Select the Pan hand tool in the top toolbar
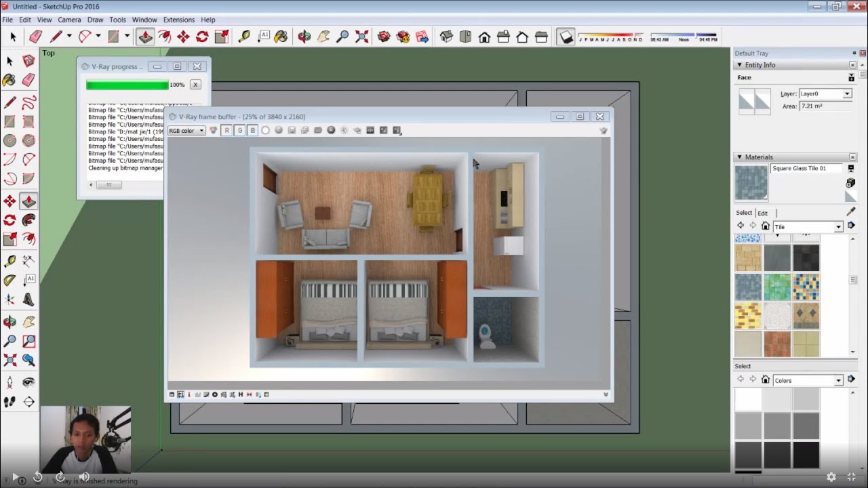 (323, 37)
